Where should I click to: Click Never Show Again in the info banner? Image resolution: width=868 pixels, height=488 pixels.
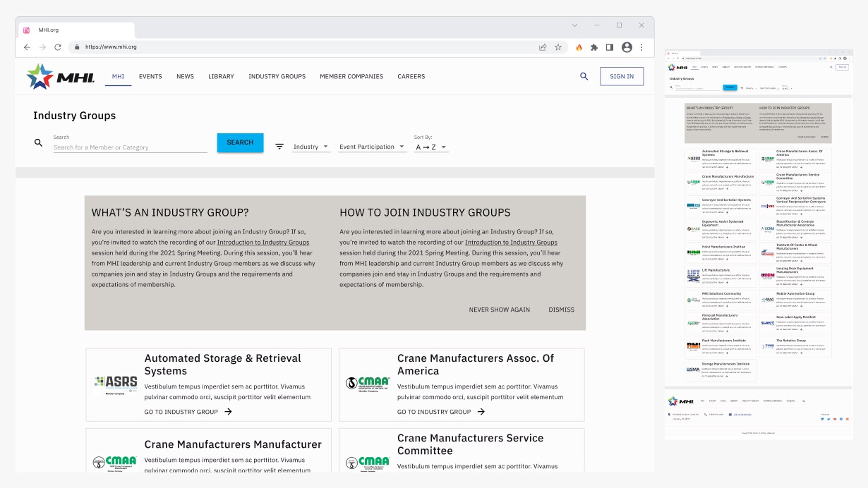[x=499, y=310]
